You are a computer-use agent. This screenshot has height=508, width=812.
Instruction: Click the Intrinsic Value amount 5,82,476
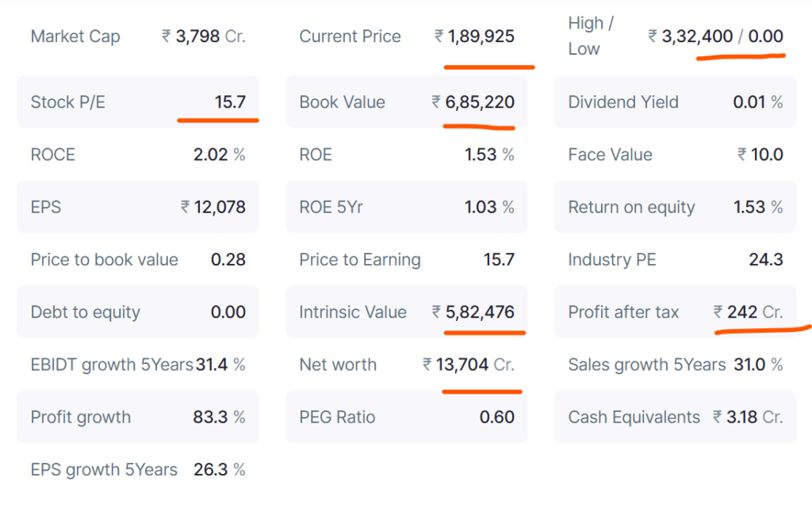tap(473, 312)
